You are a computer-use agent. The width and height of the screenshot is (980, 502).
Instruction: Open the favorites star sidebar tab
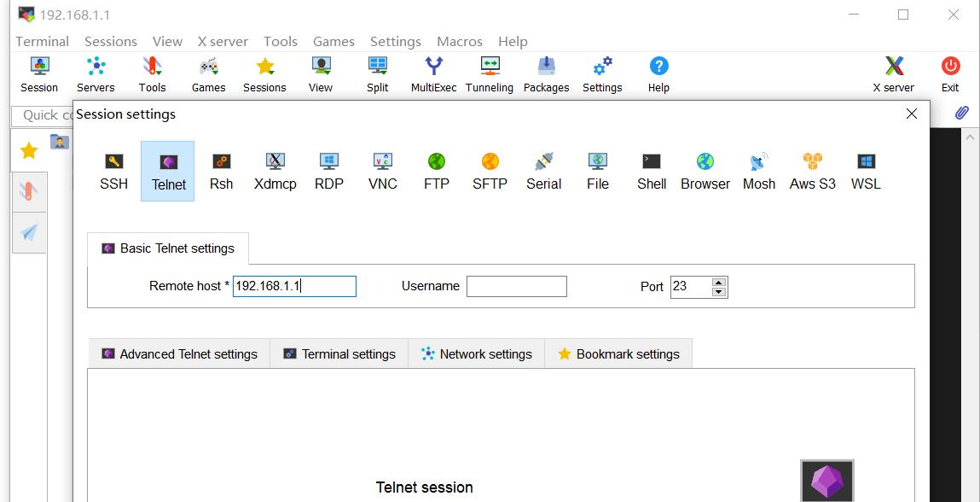coord(29,150)
